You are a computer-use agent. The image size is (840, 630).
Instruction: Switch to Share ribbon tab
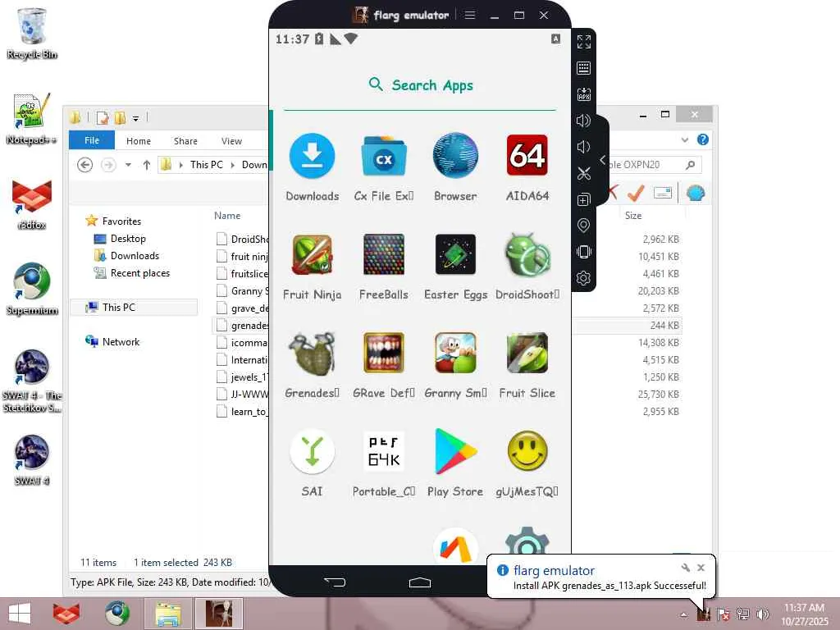[185, 141]
